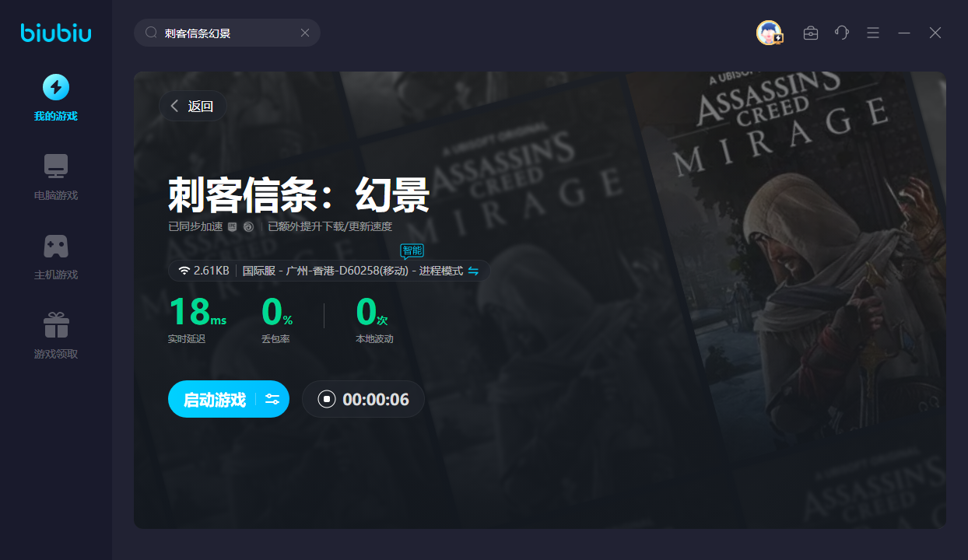968x560 pixels.
Task: Open launch settings sliders icon
Action: point(272,400)
